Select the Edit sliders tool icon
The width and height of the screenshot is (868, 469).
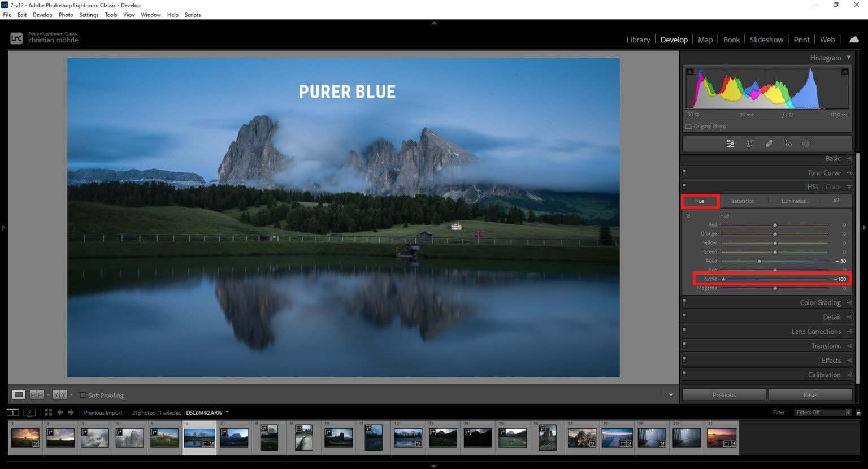[730, 144]
